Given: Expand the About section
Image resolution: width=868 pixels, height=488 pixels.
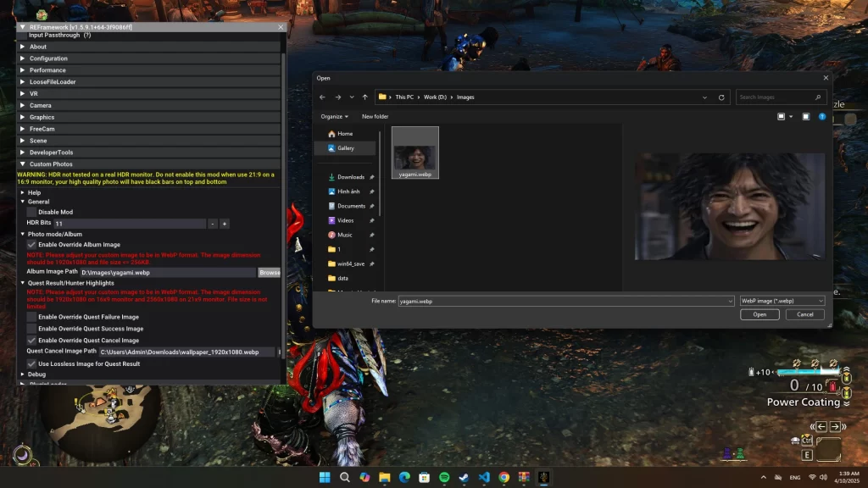Looking at the screenshot, I should coord(149,47).
